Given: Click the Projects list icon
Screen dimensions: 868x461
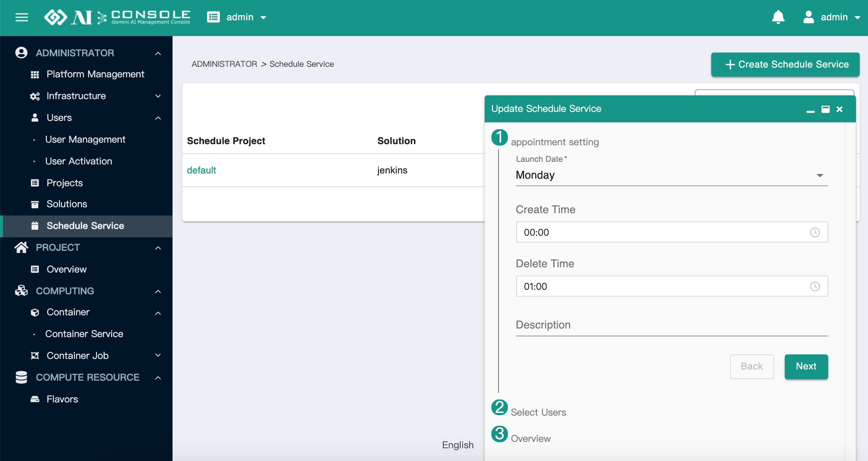Looking at the screenshot, I should pos(35,183).
